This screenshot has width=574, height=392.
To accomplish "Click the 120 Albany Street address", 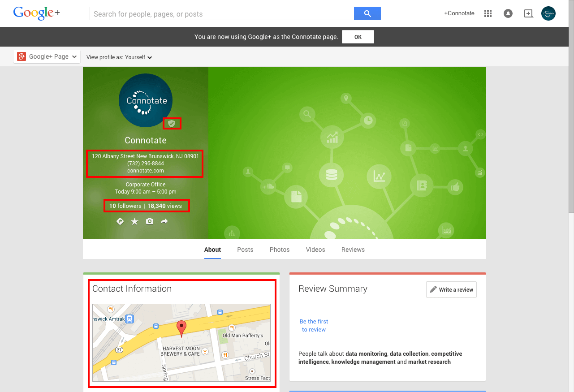I will (146, 156).
